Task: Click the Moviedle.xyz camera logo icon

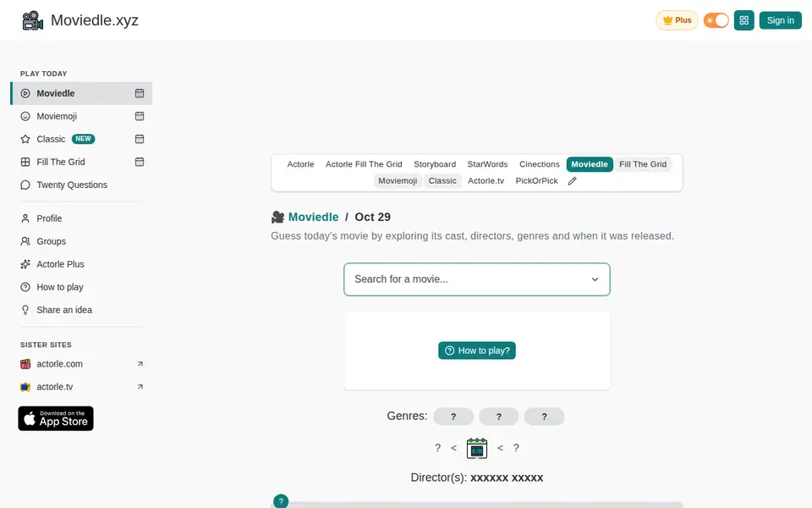Action: pyautogui.click(x=33, y=20)
